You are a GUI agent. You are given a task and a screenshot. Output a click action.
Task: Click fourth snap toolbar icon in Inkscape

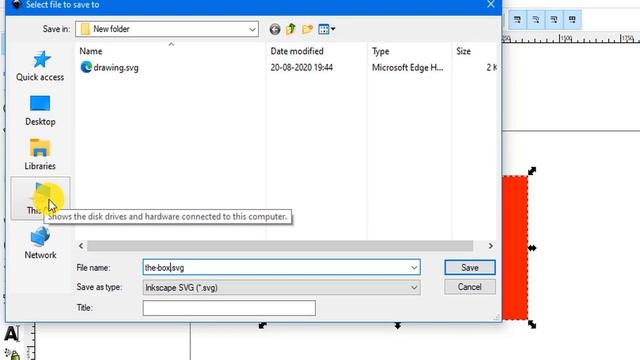pyautogui.click(x=572, y=20)
